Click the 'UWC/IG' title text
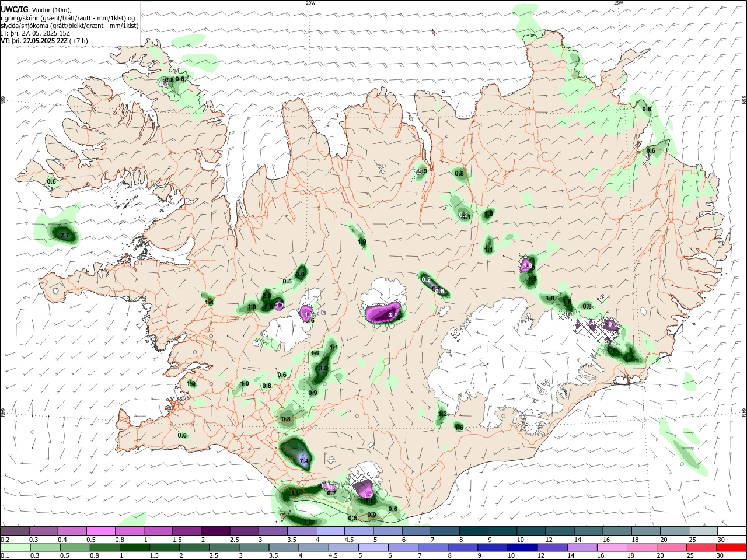747x560 pixels. click(14, 9)
